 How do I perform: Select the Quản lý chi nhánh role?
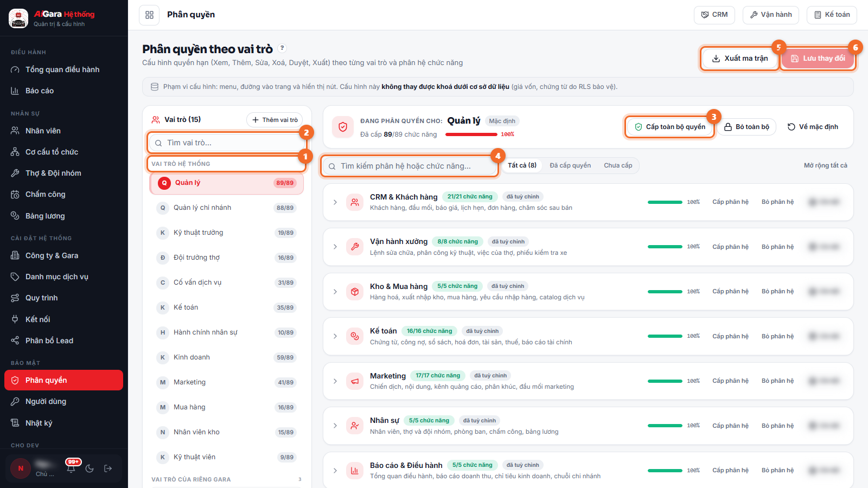click(226, 208)
